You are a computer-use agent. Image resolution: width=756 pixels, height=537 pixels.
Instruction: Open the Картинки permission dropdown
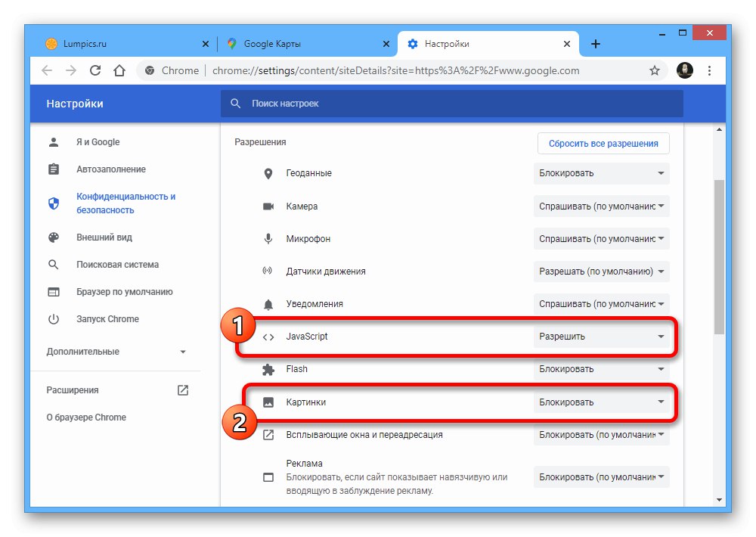(601, 402)
